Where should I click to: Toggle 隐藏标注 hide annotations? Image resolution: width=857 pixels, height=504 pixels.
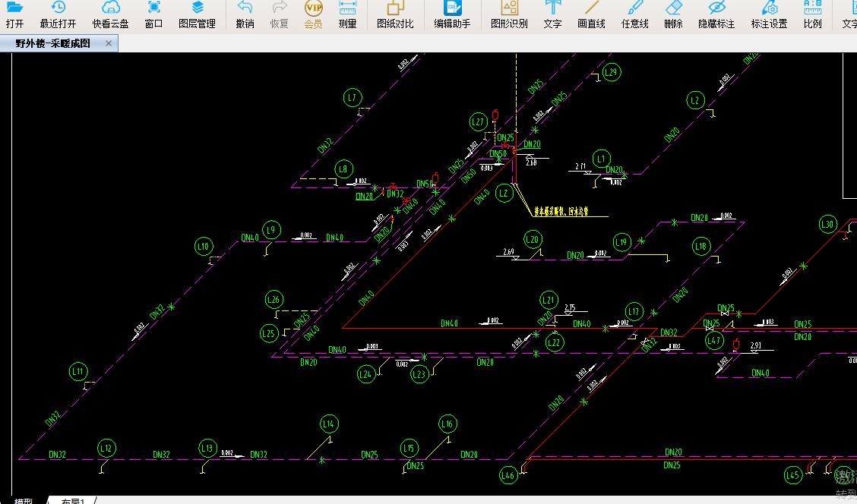click(x=716, y=15)
